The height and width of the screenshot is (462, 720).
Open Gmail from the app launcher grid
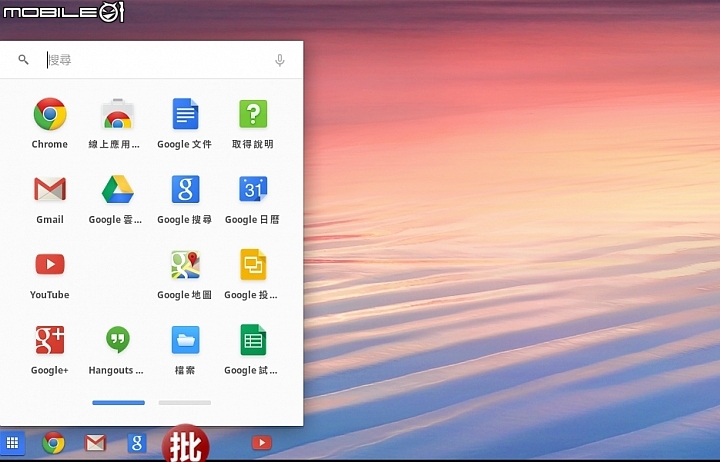tap(50, 189)
